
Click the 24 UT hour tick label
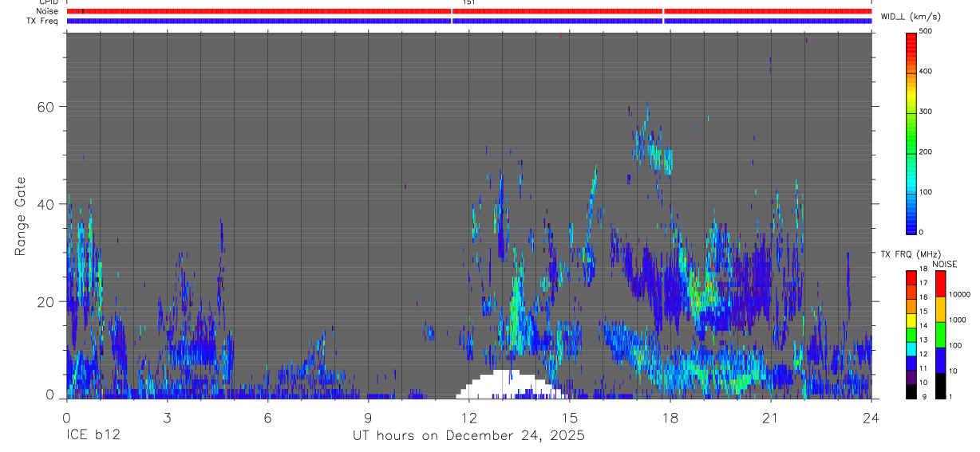click(871, 417)
